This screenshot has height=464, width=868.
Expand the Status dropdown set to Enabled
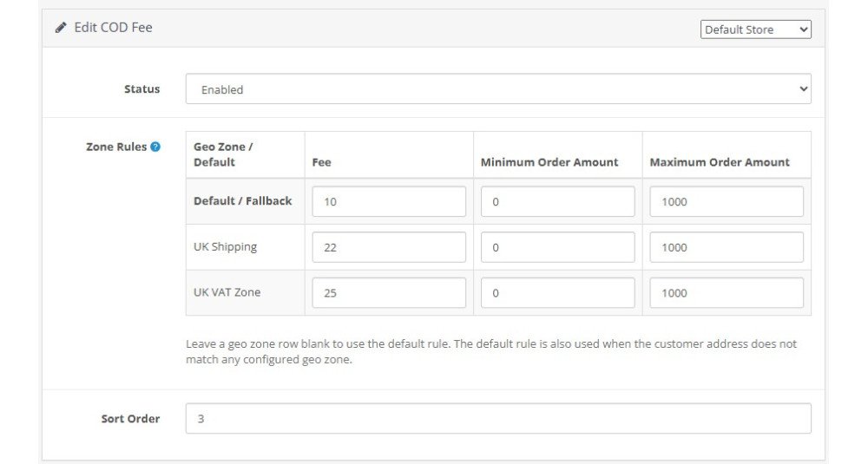point(498,89)
